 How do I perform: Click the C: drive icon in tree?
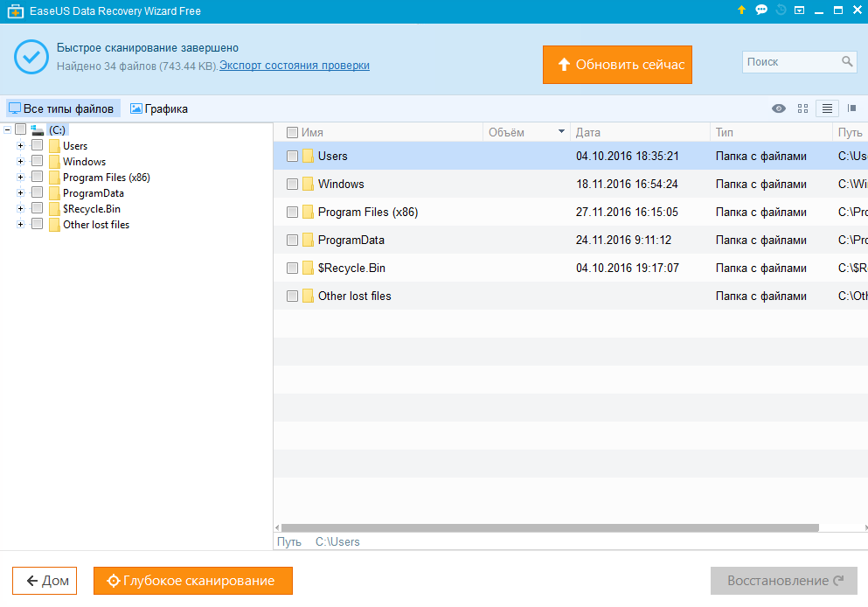pyautogui.click(x=37, y=130)
